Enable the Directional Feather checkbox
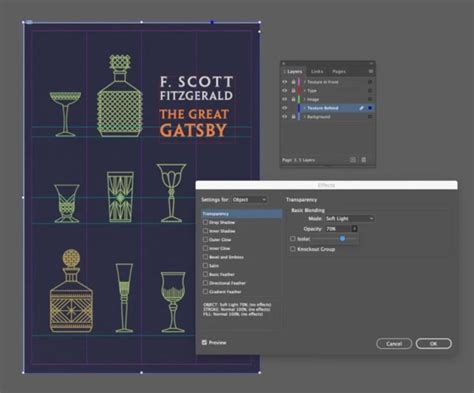474x393 pixels. pyautogui.click(x=205, y=283)
